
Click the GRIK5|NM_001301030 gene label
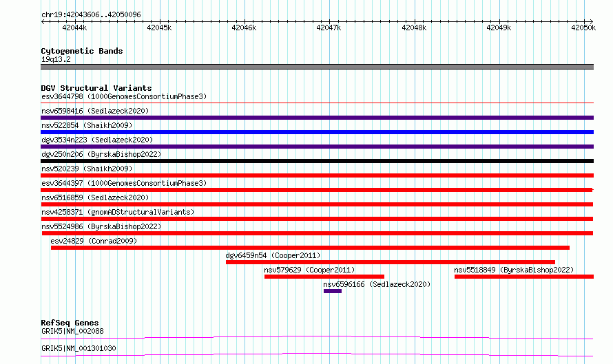pos(79,348)
